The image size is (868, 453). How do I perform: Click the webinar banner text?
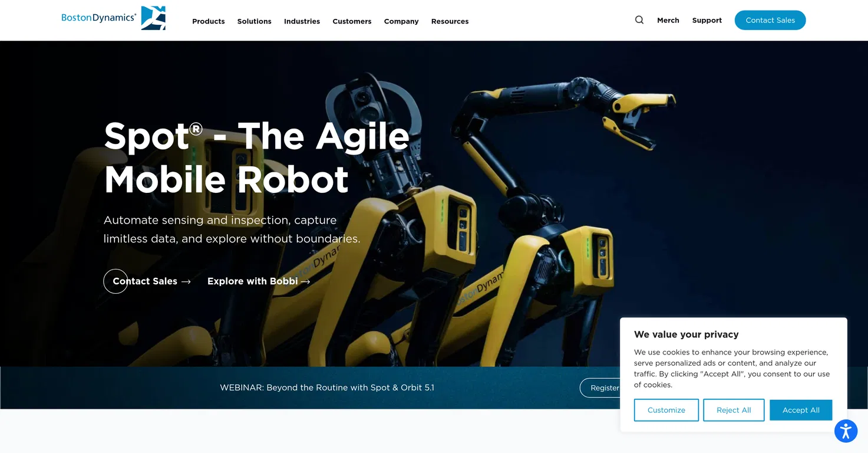pyautogui.click(x=326, y=388)
